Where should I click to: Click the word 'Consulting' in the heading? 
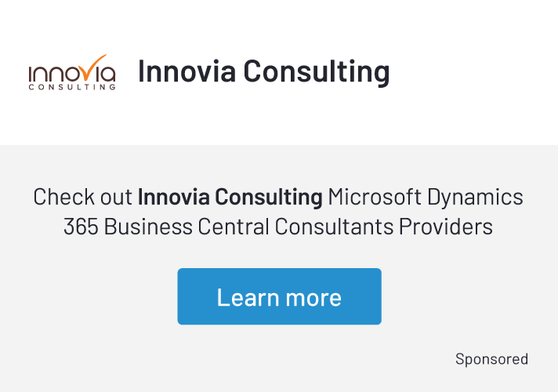pos(316,71)
